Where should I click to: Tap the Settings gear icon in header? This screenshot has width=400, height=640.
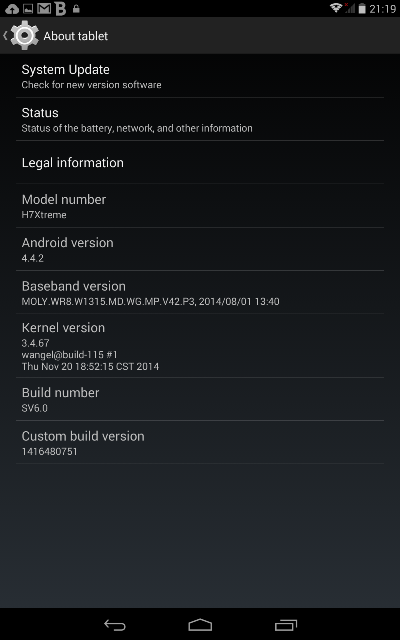tap(24, 36)
